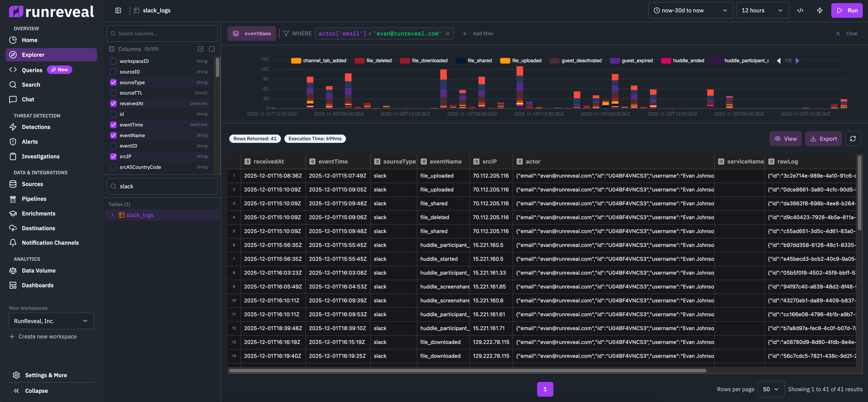The height and width of the screenshot is (402, 868).
Task: Open the Chat section
Action: click(27, 99)
